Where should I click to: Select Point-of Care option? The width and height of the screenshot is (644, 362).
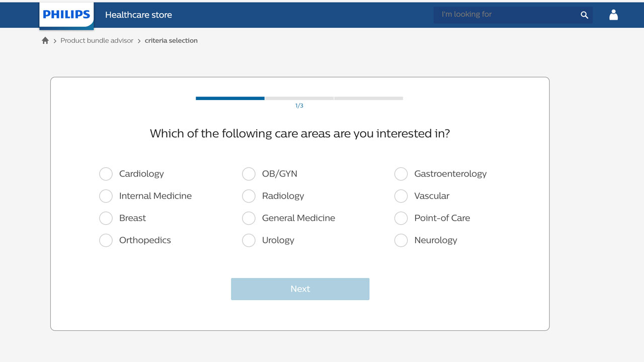point(401,218)
